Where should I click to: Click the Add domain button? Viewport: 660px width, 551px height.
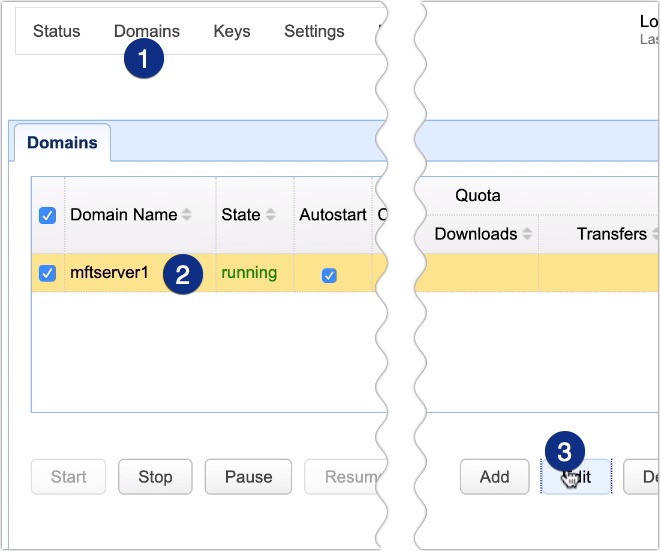click(x=494, y=477)
